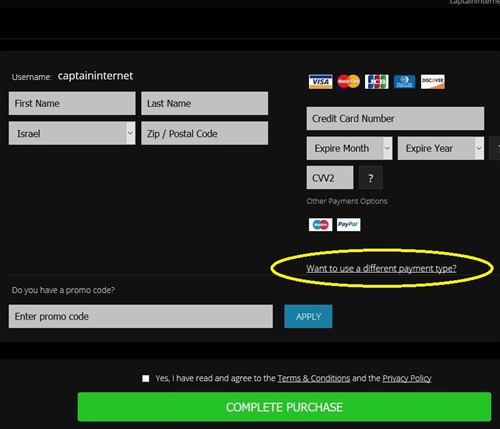This screenshot has height=429, width=500.
Task: Click the Diners Club card icon
Action: [x=404, y=82]
